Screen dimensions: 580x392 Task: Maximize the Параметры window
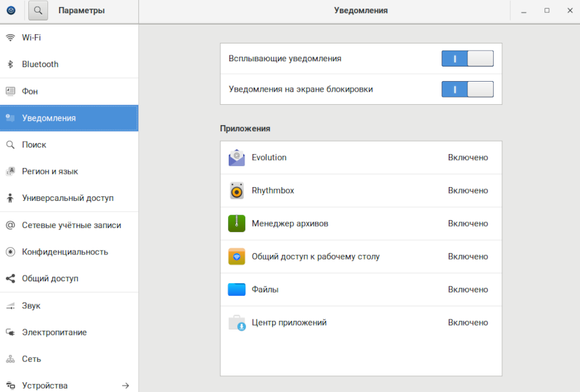(x=546, y=11)
